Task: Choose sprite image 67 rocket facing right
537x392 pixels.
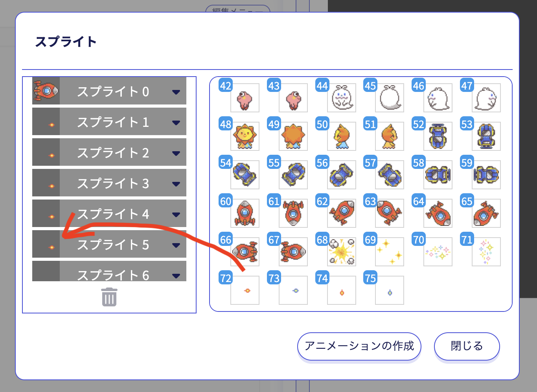Action: [293, 252]
